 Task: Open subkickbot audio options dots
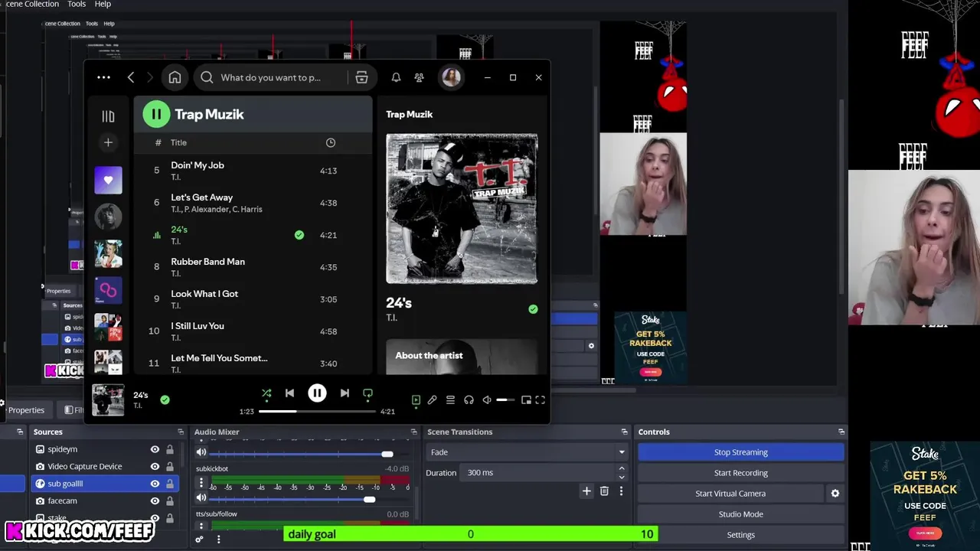[201, 483]
